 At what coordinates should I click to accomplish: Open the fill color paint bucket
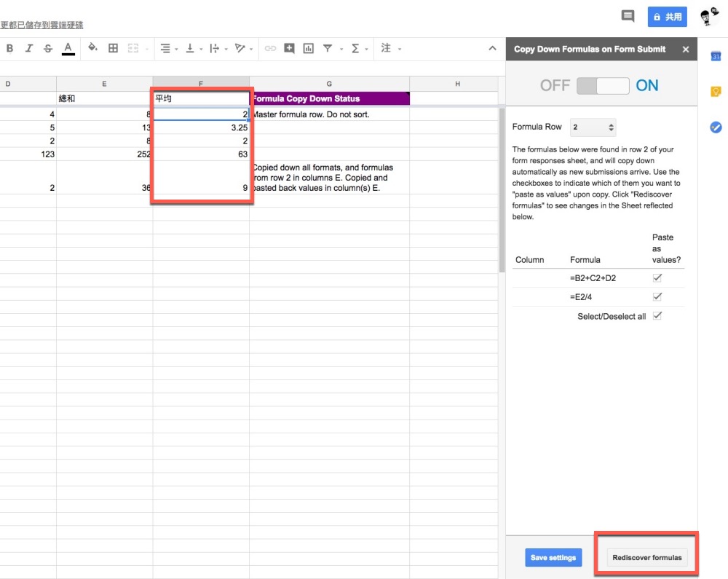92,48
